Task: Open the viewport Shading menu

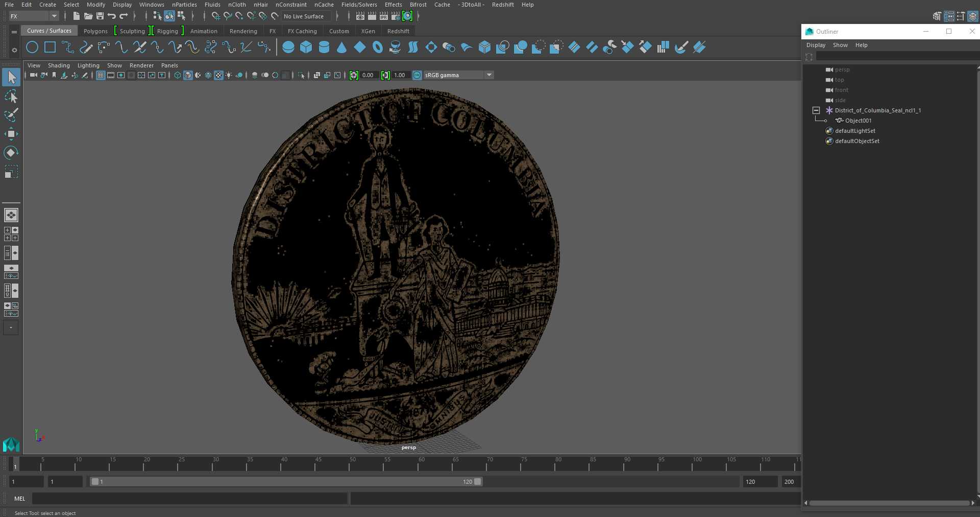Action: (x=59, y=65)
